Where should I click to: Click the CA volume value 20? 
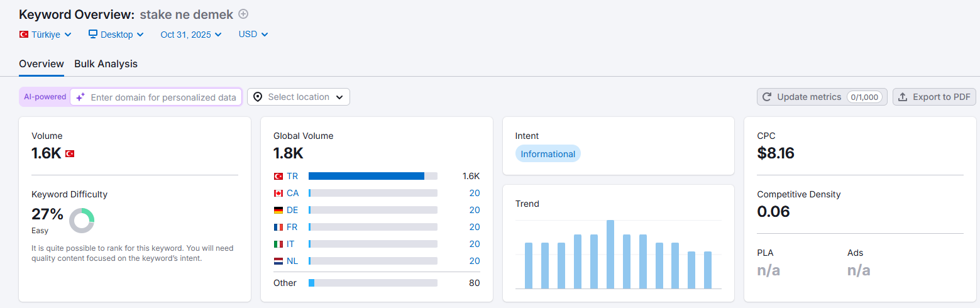(475, 193)
